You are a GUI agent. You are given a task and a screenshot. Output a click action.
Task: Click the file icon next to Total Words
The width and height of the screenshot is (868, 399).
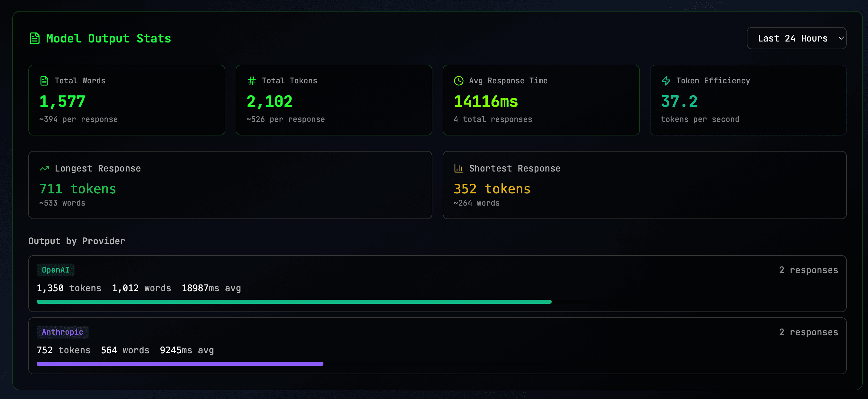pyautogui.click(x=44, y=81)
